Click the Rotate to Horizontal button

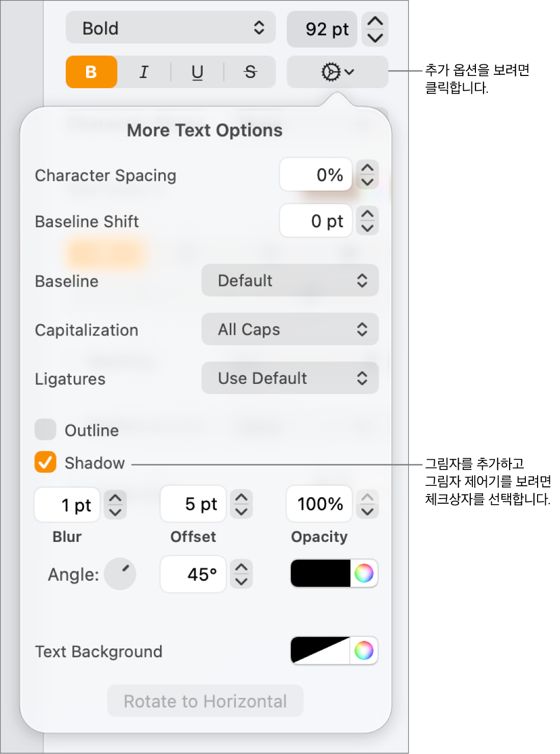205,701
